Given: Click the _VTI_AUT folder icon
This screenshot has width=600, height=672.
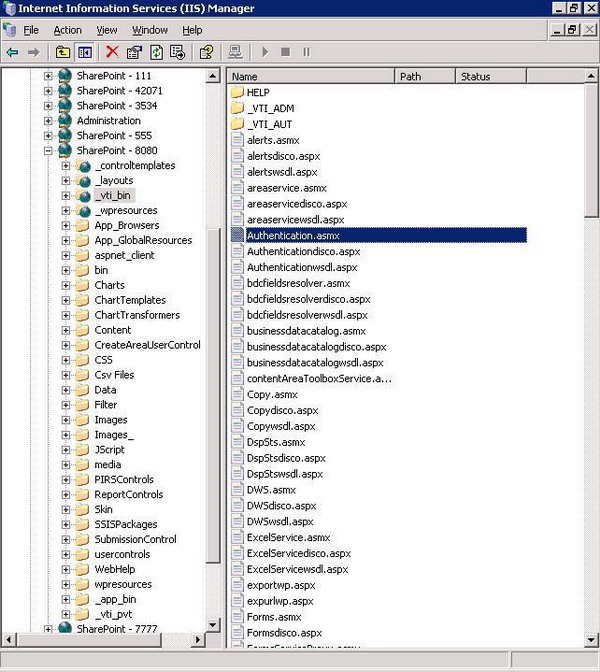Looking at the screenshot, I should click(x=237, y=124).
